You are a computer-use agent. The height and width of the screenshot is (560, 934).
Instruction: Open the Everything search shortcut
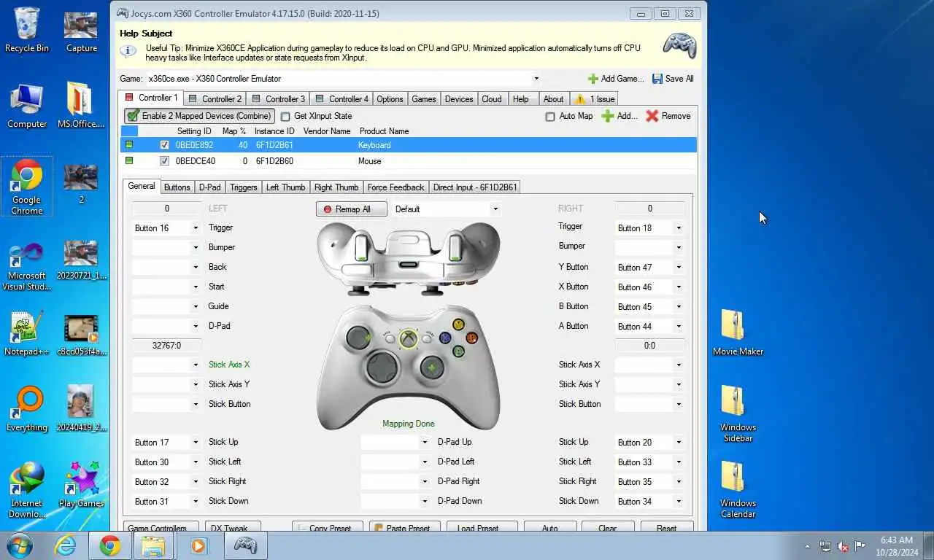tap(27, 408)
